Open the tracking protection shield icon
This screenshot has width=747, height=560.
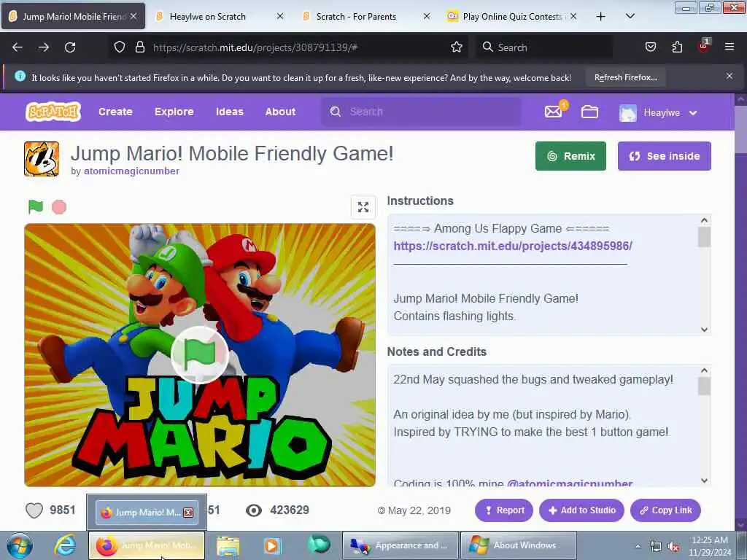tap(120, 47)
